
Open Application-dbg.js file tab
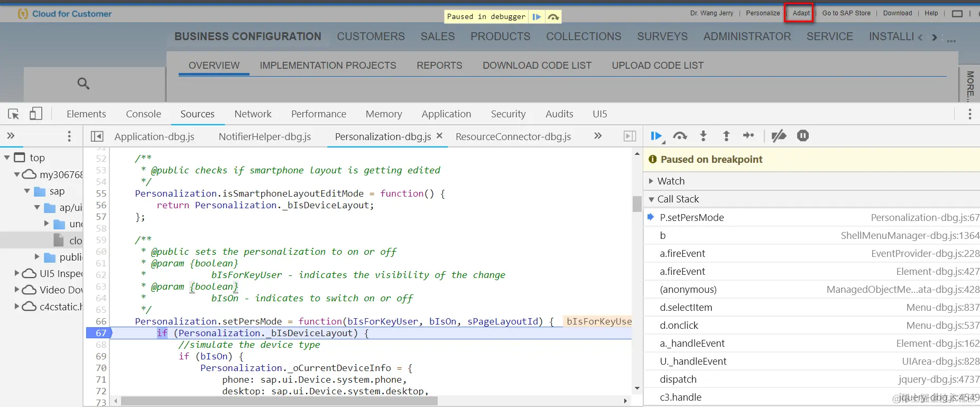tap(154, 136)
